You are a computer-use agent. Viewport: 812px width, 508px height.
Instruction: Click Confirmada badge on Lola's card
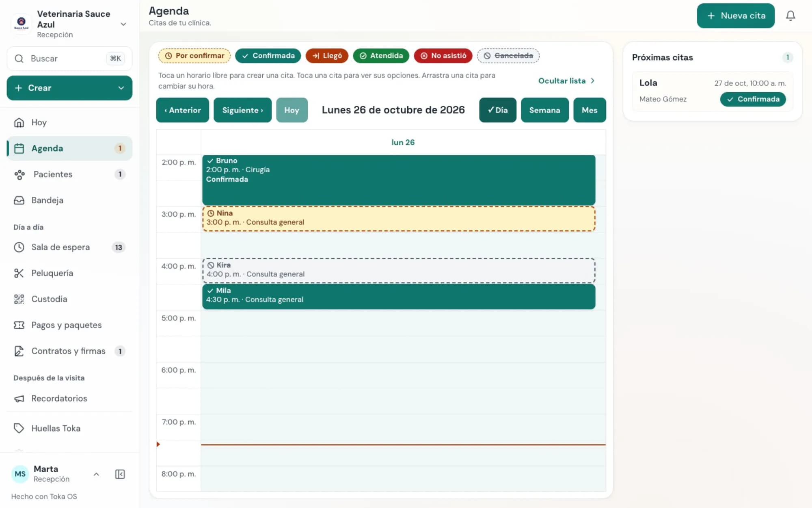pyautogui.click(x=753, y=99)
